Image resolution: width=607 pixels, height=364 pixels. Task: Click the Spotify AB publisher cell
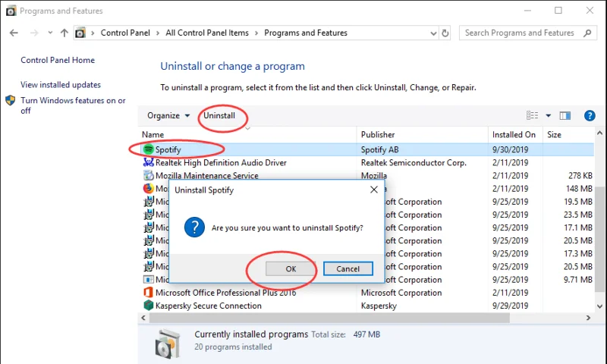click(380, 149)
